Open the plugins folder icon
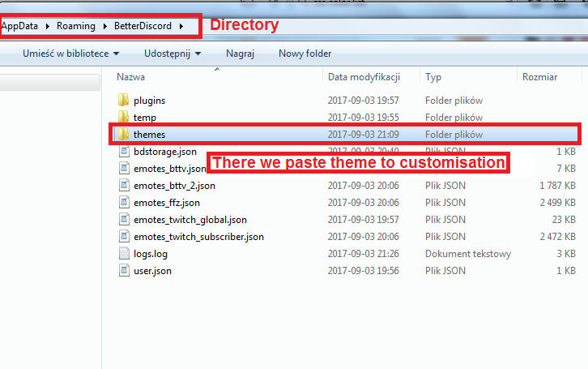This screenshot has width=588, height=369. (x=123, y=101)
